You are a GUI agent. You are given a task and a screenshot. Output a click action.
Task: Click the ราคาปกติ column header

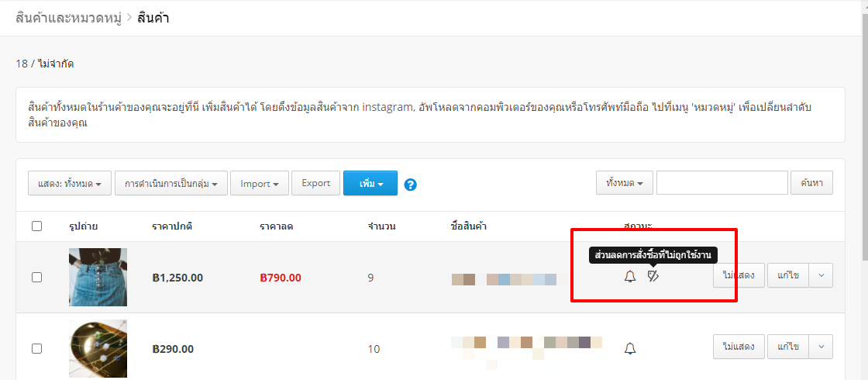(172, 226)
